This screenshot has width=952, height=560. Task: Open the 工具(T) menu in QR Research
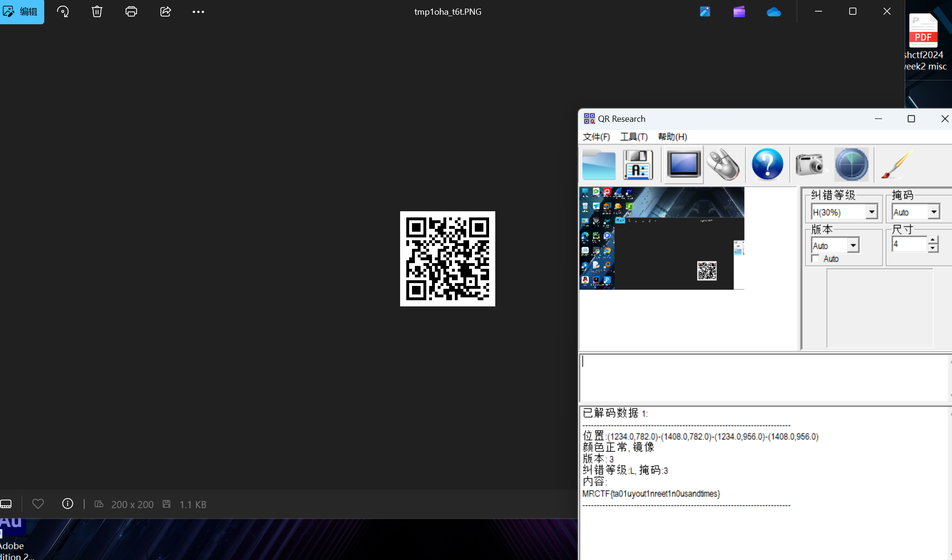634,137
